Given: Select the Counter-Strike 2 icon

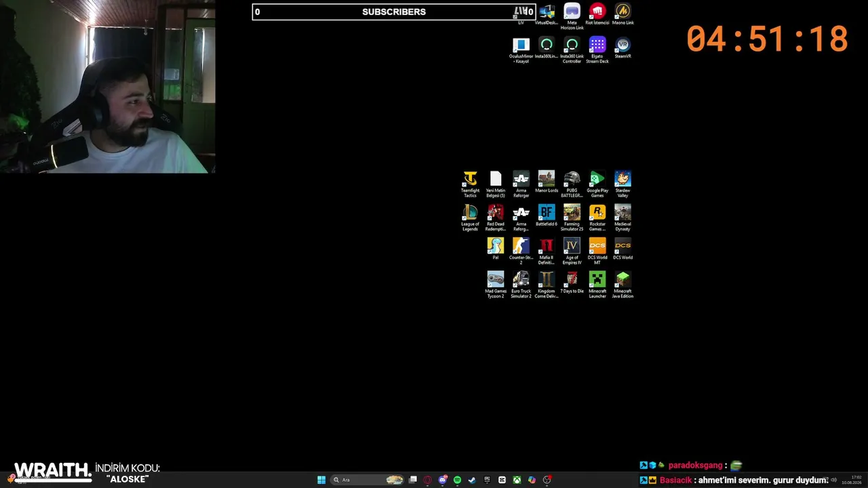Looking at the screenshot, I should click(x=521, y=251).
